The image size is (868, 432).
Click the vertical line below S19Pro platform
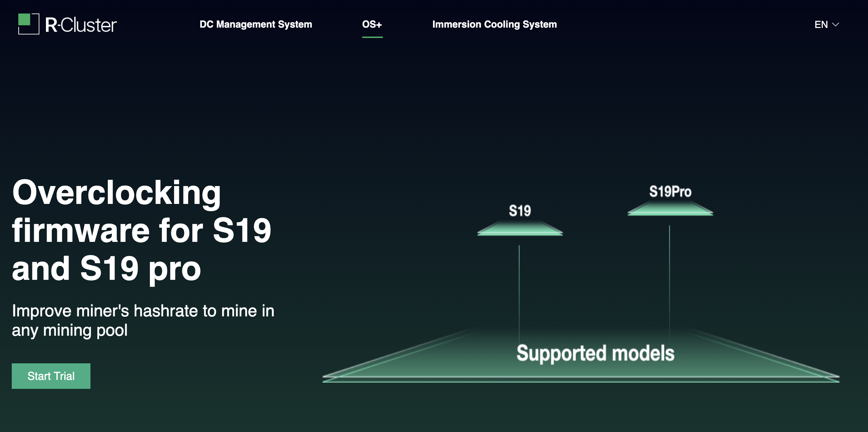pyautogui.click(x=669, y=276)
